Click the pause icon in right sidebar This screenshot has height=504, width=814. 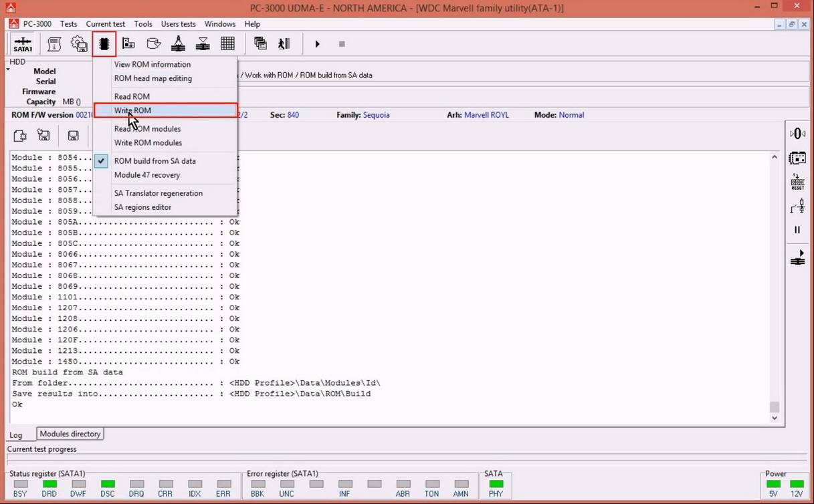tap(797, 230)
